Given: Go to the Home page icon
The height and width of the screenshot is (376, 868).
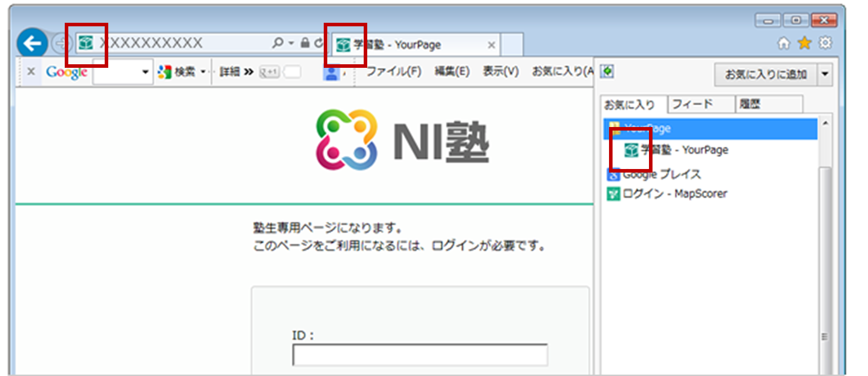Looking at the screenshot, I should (x=784, y=44).
